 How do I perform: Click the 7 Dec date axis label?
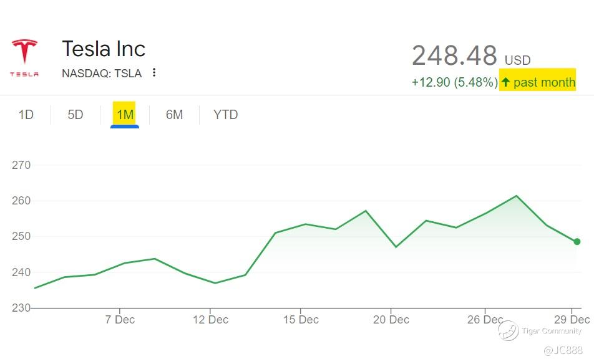[120, 320]
